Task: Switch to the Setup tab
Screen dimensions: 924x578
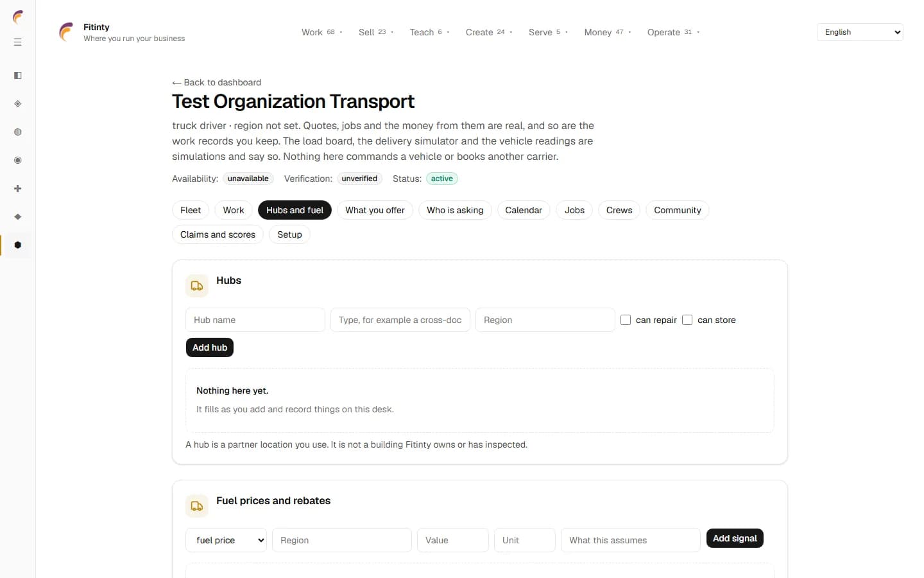Action: coord(289,234)
